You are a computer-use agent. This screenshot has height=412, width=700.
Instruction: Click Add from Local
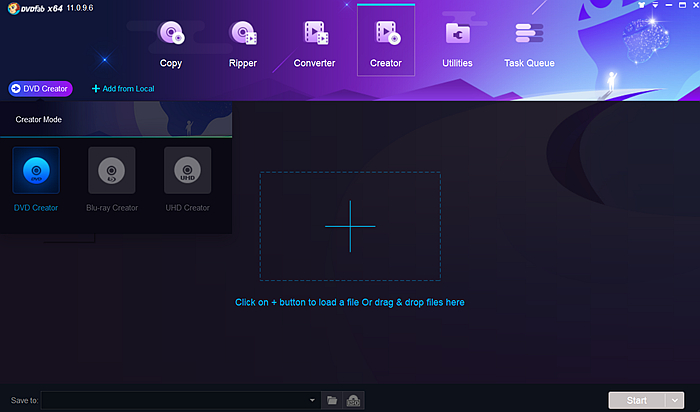pos(123,89)
